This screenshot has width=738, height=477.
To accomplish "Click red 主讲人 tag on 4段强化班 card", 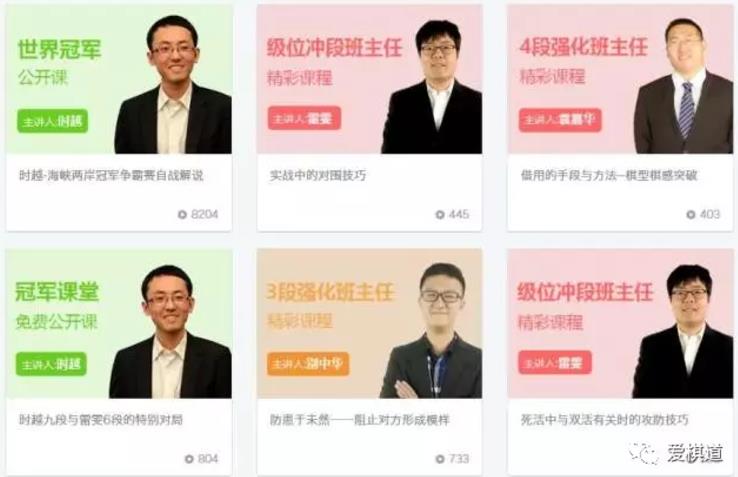I will point(560,120).
